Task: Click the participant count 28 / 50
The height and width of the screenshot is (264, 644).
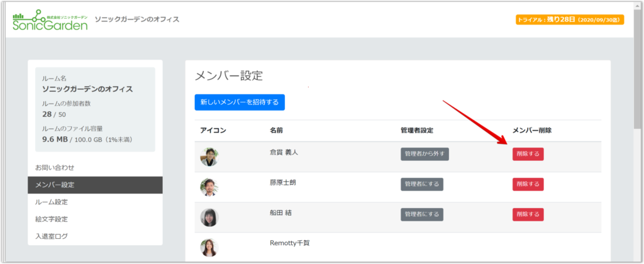Action: coord(54,114)
